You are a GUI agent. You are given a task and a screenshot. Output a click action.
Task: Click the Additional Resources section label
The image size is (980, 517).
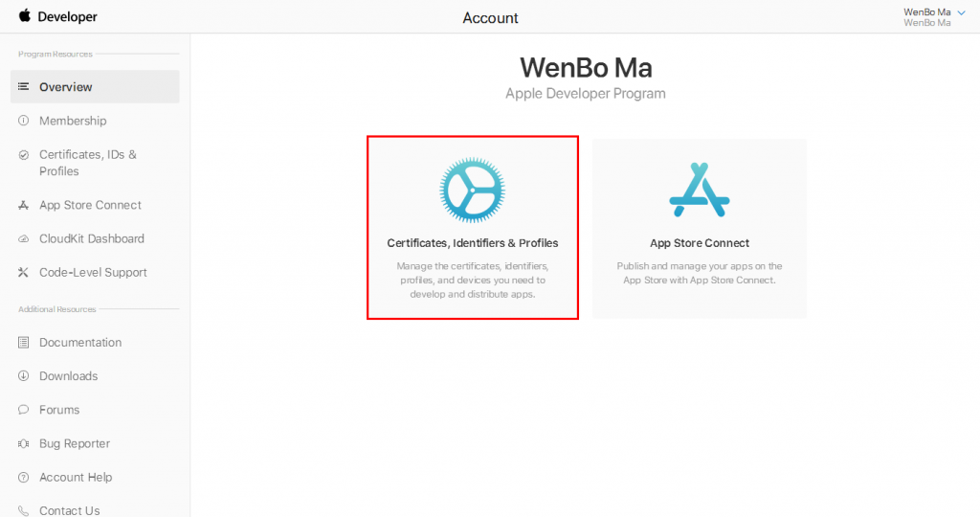point(56,309)
